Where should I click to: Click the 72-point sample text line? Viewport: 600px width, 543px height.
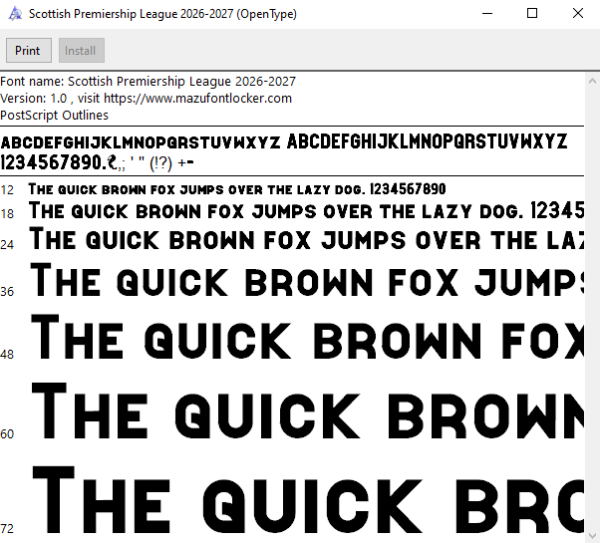tap(308, 500)
